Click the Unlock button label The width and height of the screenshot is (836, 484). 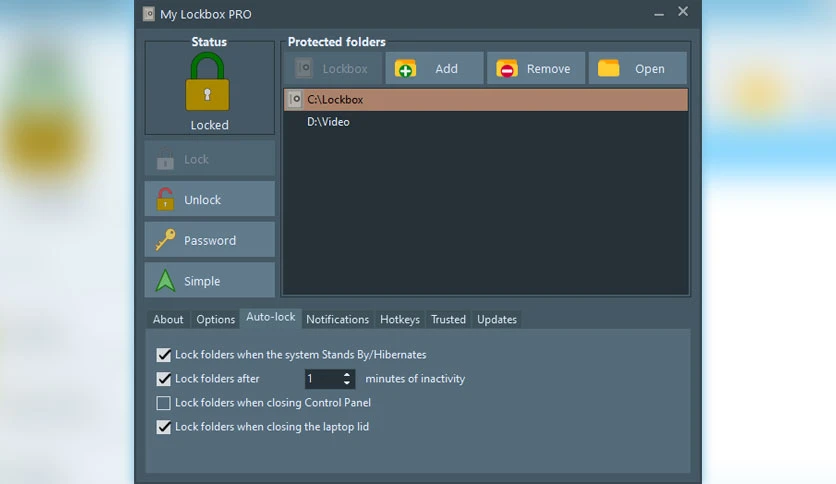click(x=202, y=200)
